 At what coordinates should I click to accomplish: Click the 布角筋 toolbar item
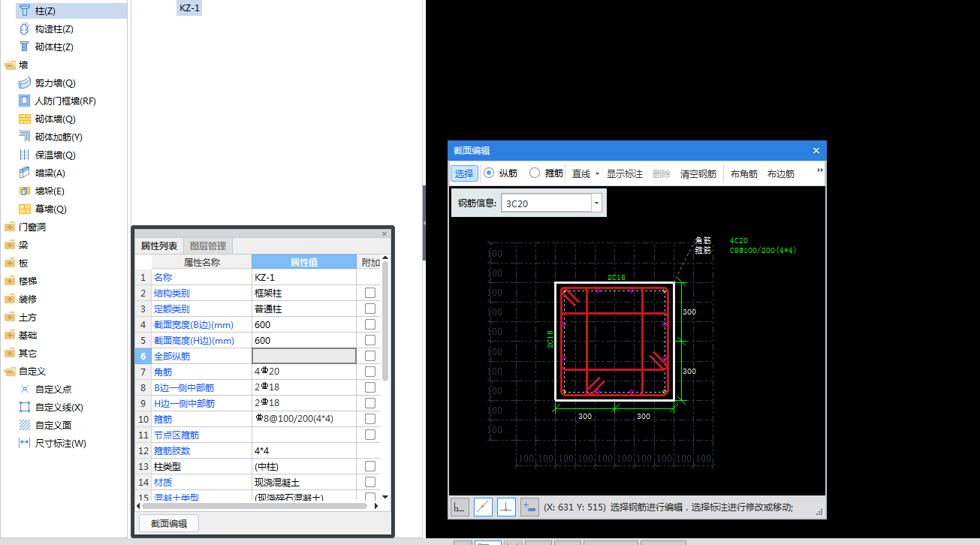744,173
